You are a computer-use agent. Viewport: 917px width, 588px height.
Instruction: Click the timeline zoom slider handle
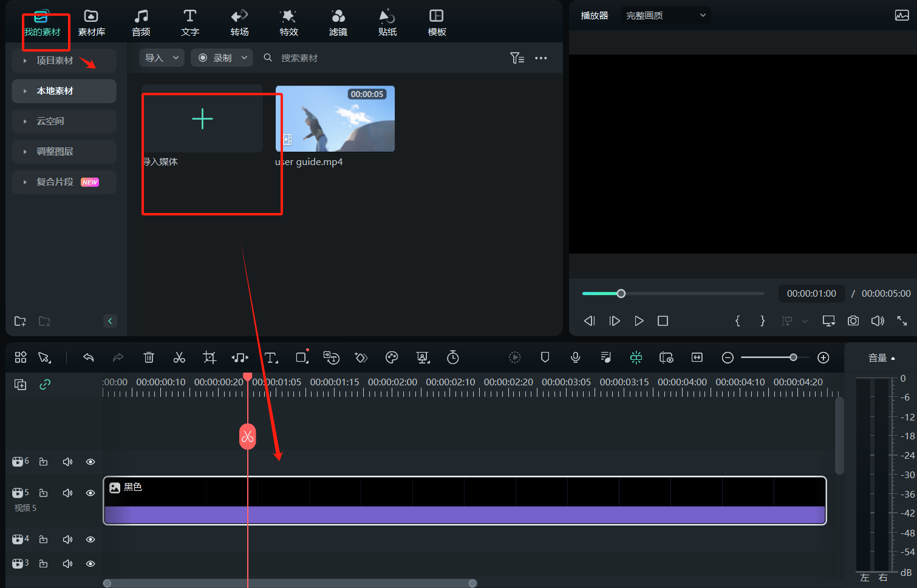pyautogui.click(x=793, y=357)
